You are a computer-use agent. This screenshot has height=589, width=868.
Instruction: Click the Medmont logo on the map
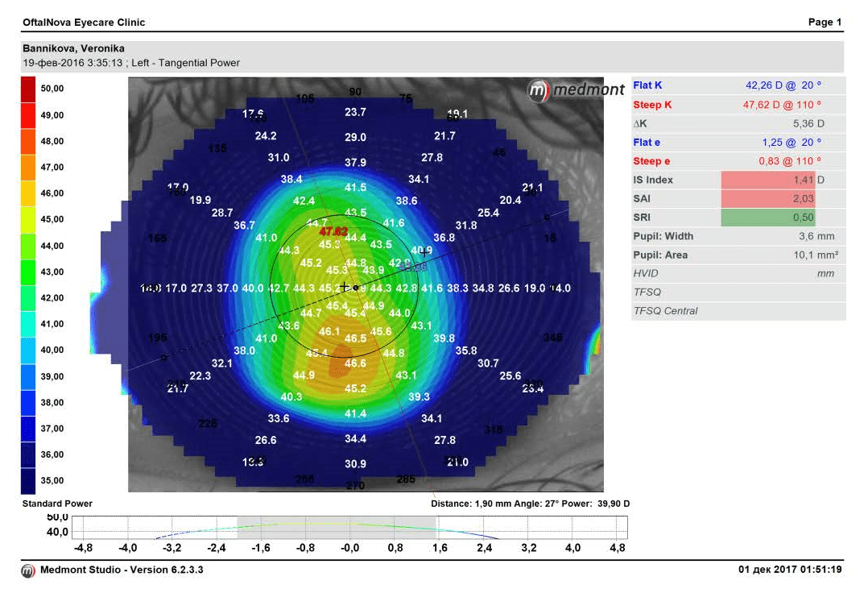(576, 90)
